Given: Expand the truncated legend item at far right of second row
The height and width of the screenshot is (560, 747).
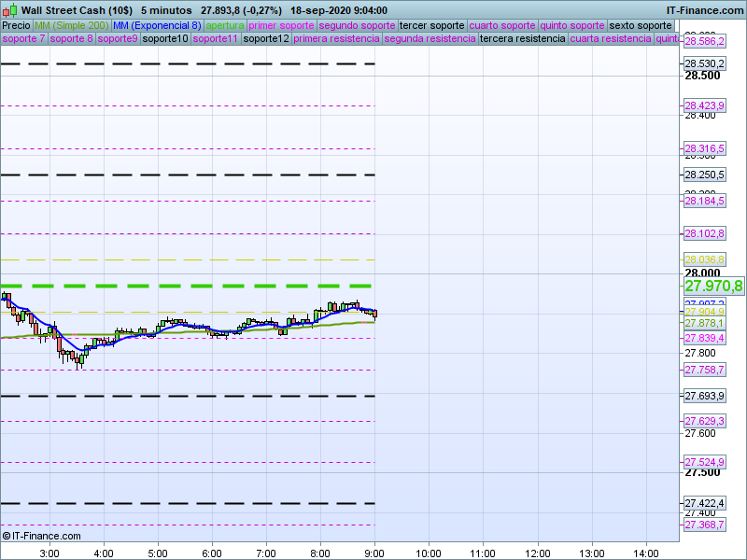Looking at the screenshot, I should pyautogui.click(x=667, y=39).
